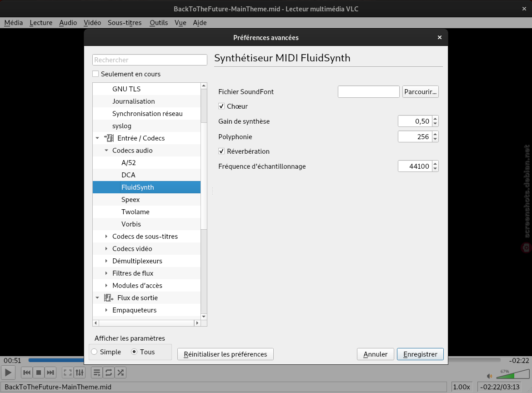Decrease Gain de synthèse value

click(435, 124)
